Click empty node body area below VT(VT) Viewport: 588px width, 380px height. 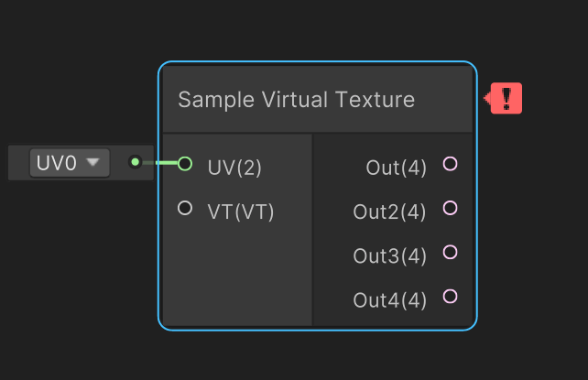click(236, 275)
